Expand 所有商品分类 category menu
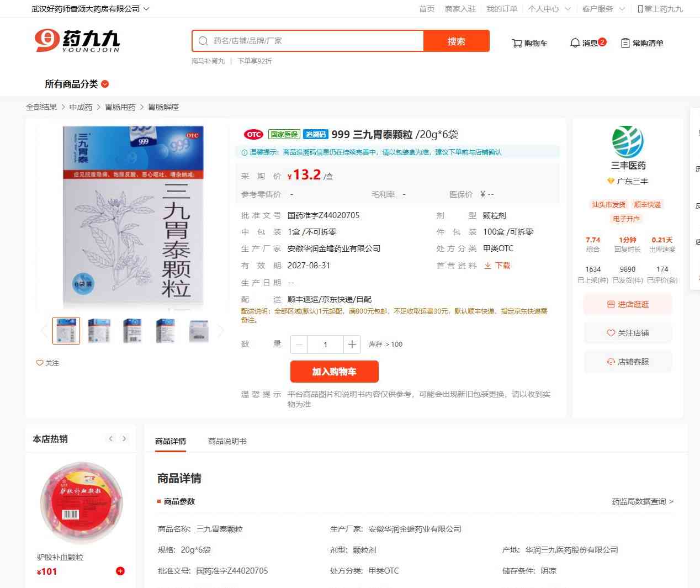 tap(77, 84)
